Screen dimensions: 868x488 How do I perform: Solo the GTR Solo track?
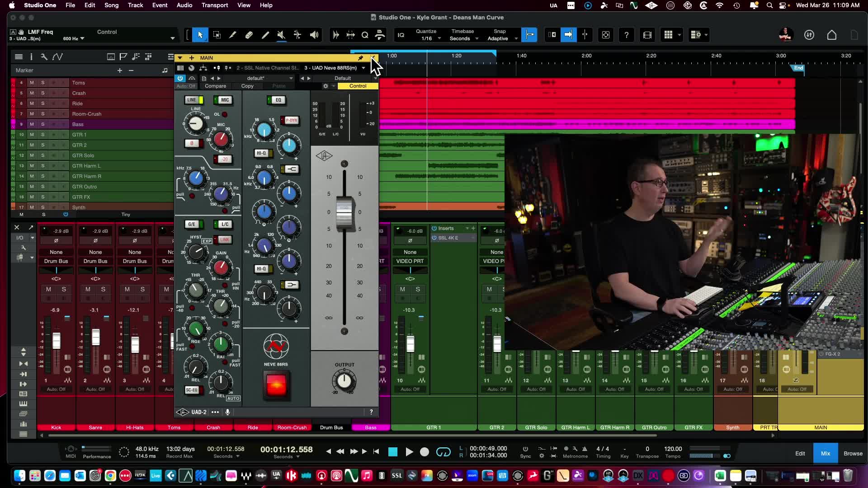tap(43, 155)
